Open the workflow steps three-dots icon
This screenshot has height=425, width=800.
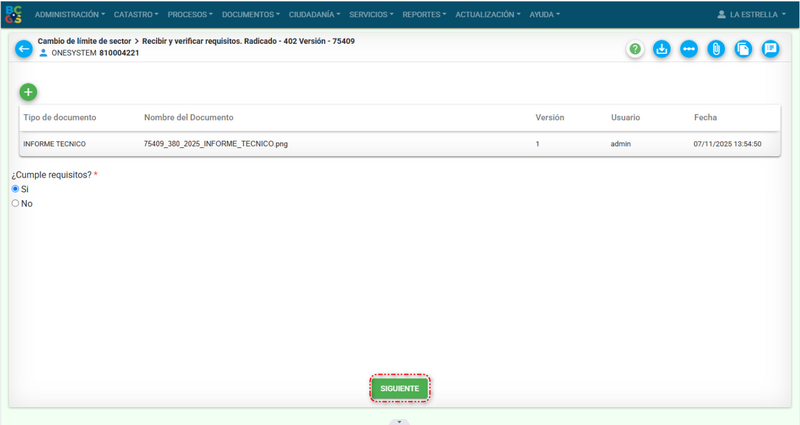(689, 49)
